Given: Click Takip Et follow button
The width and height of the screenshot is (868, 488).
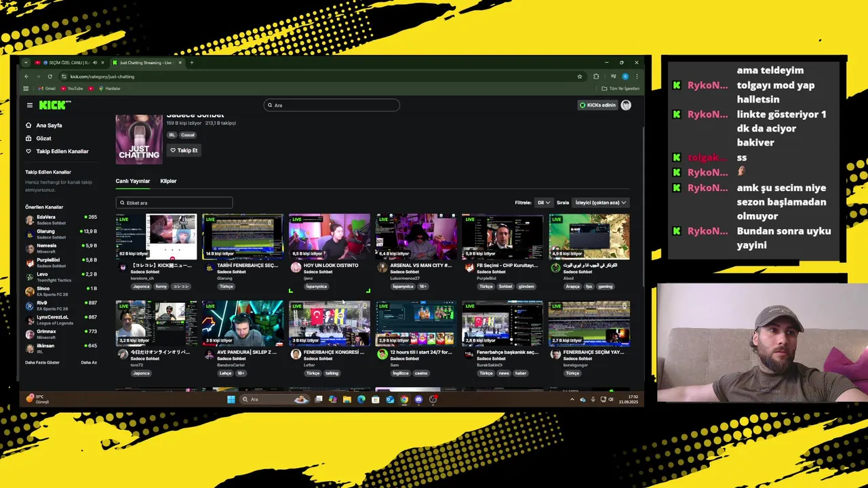Looking at the screenshot, I should tap(184, 150).
